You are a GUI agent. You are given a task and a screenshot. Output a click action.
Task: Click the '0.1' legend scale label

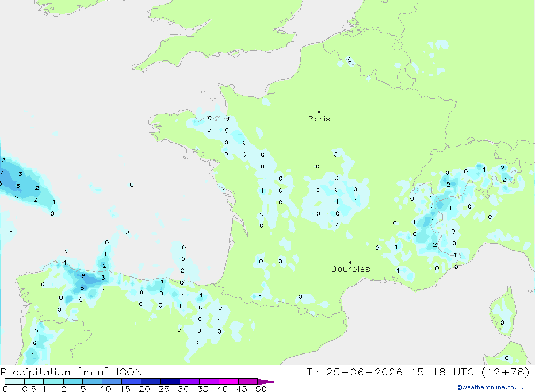pyautogui.click(x=9, y=389)
